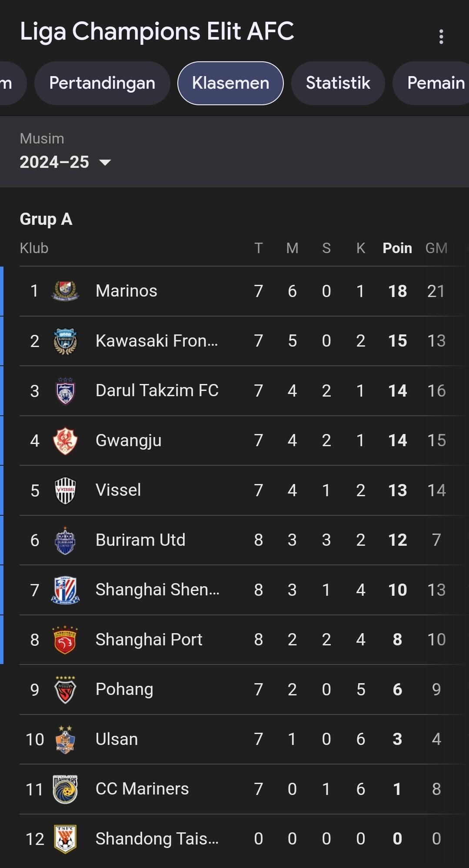Viewport: 469px width, 868px height.
Task: Click the Darul Takzim FC crest
Action: [x=65, y=391]
